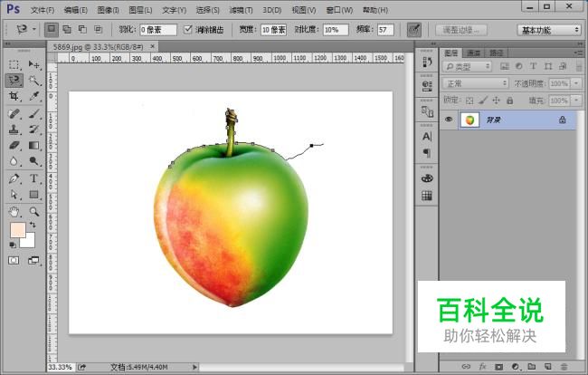Open the 正常 blend mode dropdown
This screenshot has width=588, height=375.
tap(475, 83)
